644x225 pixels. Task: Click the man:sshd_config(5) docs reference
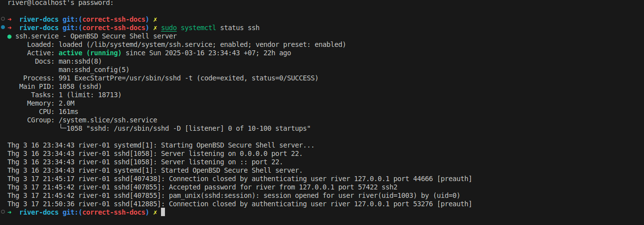94,70
